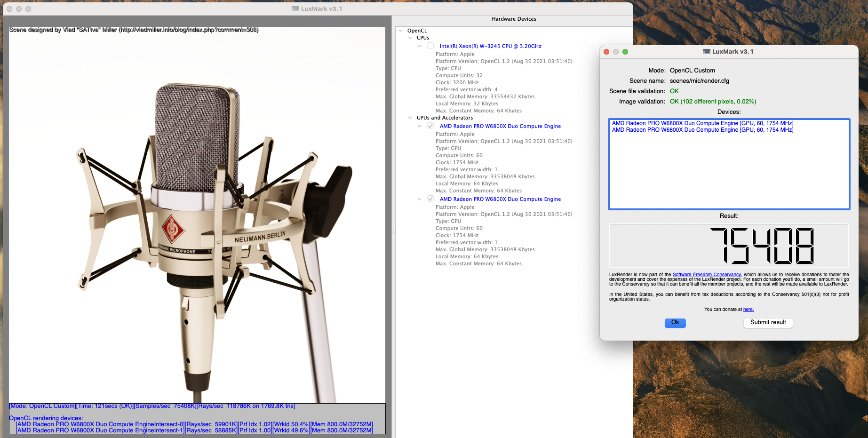The width and height of the screenshot is (868, 438).
Task: Click the "Local Memory: 32 Kbytes" row
Action: click(467, 104)
